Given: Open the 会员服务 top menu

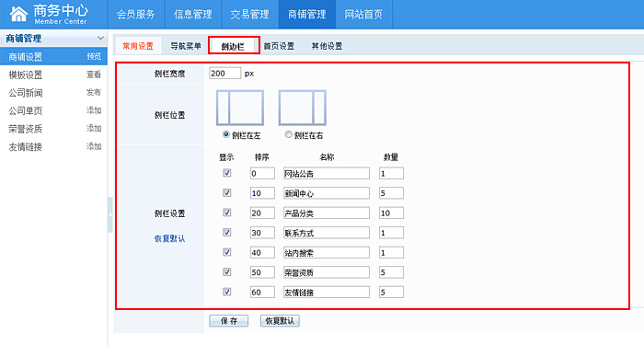Looking at the screenshot, I should click(136, 15).
